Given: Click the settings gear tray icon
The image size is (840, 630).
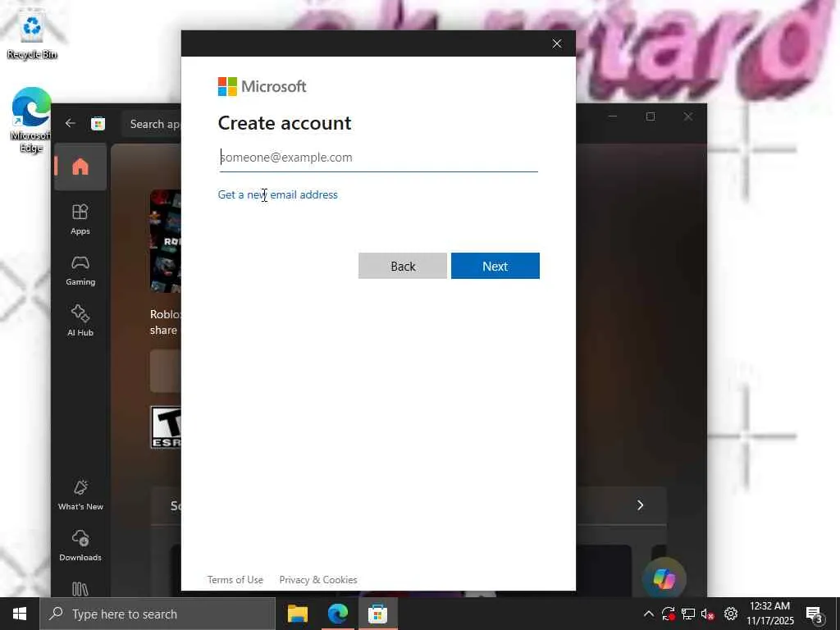Looking at the screenshot, I should 731,614.
